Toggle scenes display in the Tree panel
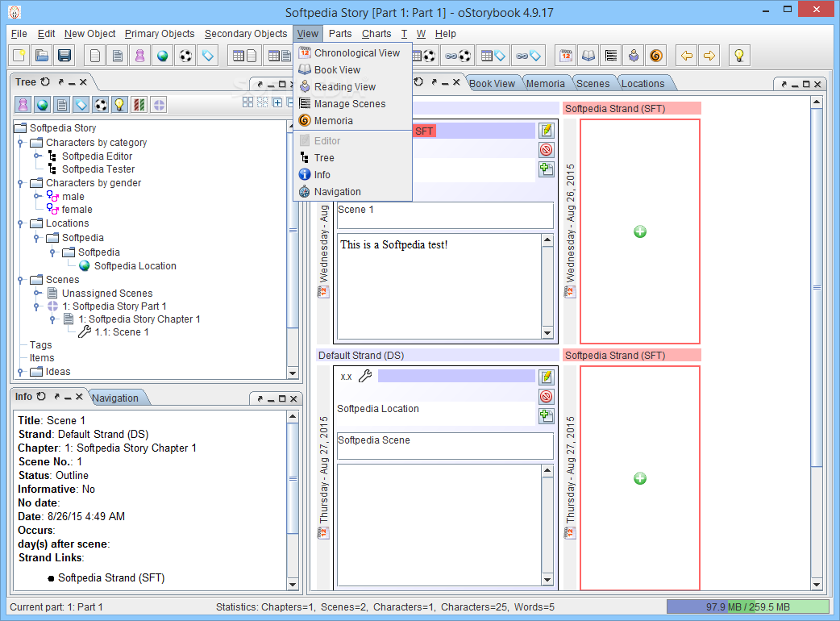This screenshot has width=840, height=621. [x=62, y=105]
